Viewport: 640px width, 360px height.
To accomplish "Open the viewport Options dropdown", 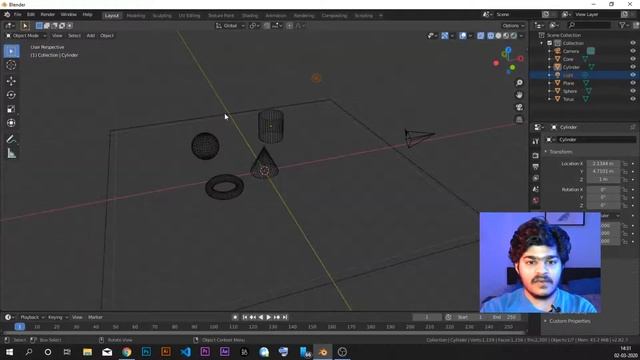I will [x=513, y=26].
